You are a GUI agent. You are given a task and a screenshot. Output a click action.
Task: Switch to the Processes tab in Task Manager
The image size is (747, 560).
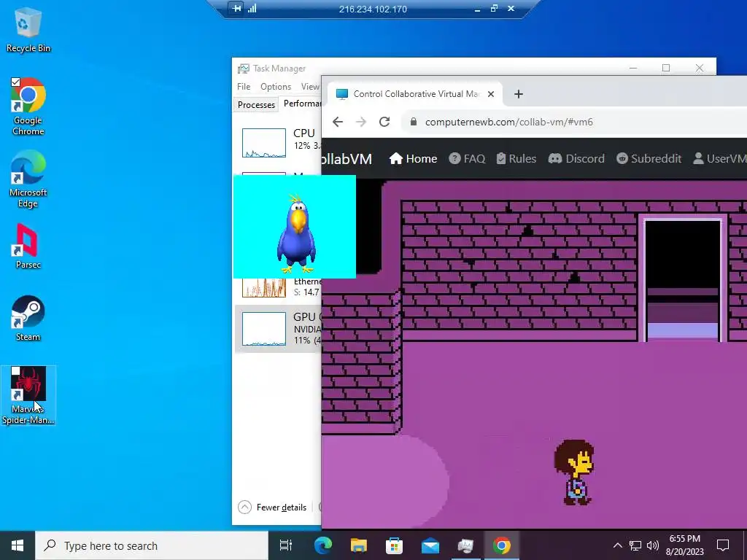point(256,105)
